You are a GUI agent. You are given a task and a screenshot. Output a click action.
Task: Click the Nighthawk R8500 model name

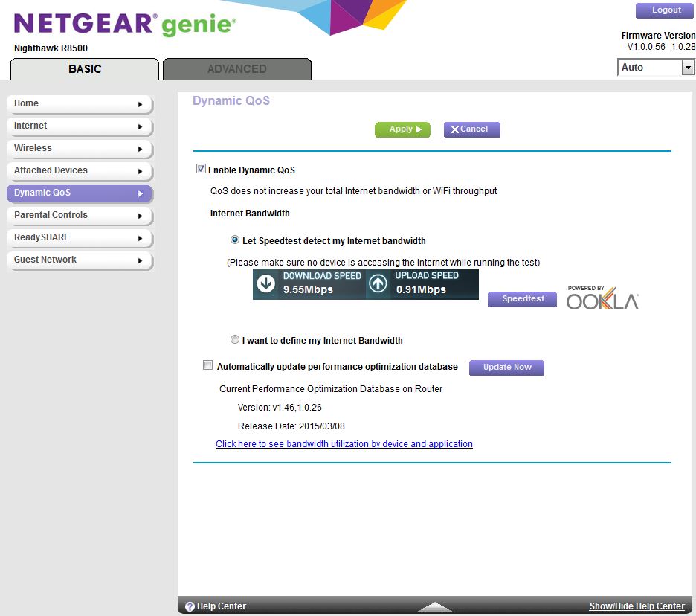point(51,48)
